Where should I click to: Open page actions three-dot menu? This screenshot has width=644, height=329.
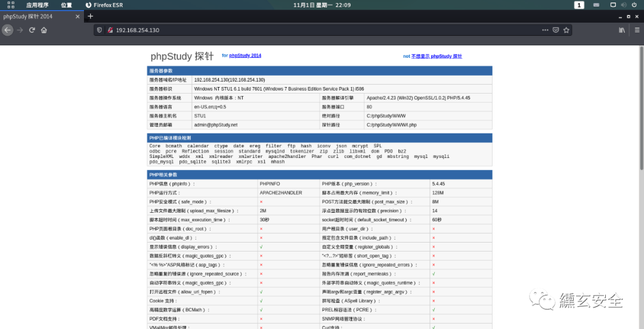(545, 30)
